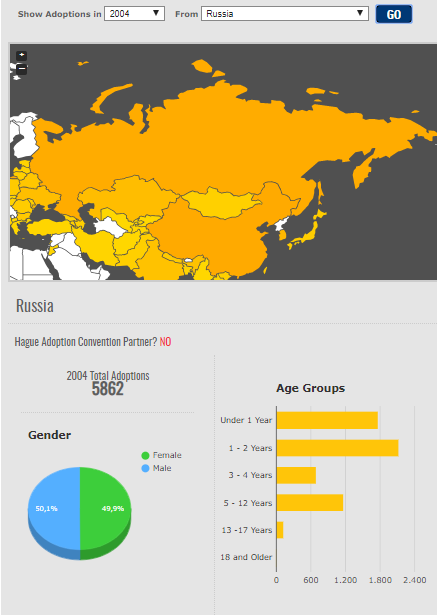Viewport: 437px width, 615px height.
Task: Select Kazakhstan on the map
Action: 129,196
